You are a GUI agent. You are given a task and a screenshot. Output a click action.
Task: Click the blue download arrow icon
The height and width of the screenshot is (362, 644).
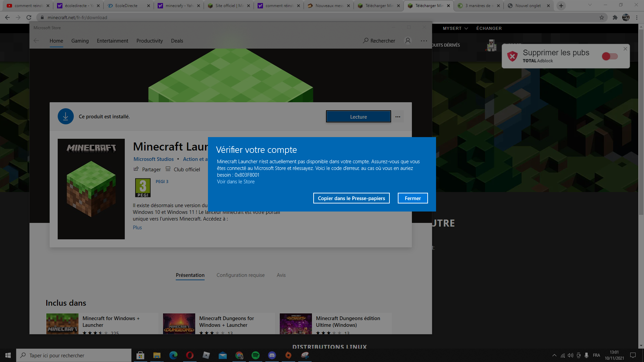(66, 116)
